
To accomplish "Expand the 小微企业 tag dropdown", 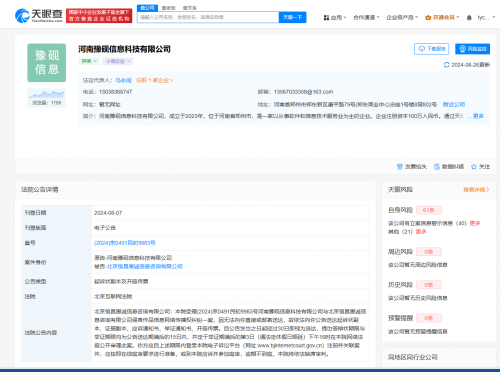I will point(118,61).
